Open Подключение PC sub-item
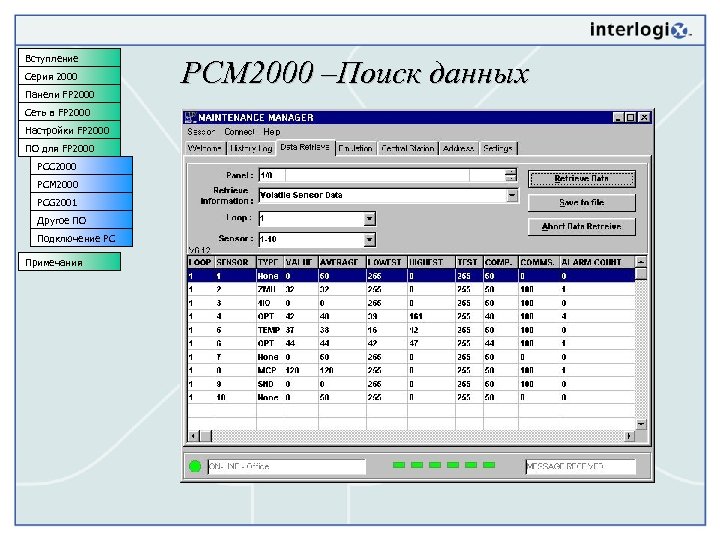 pos(81,238)
